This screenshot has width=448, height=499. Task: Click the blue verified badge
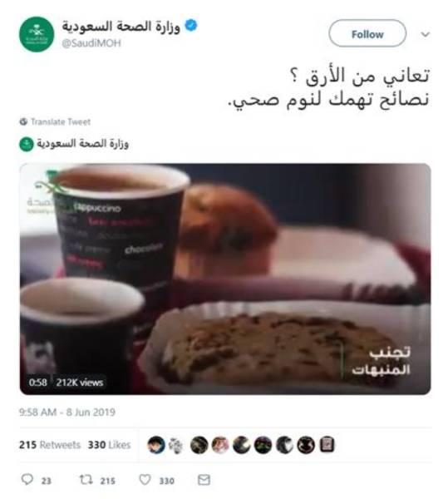click(x=191, y=26)
